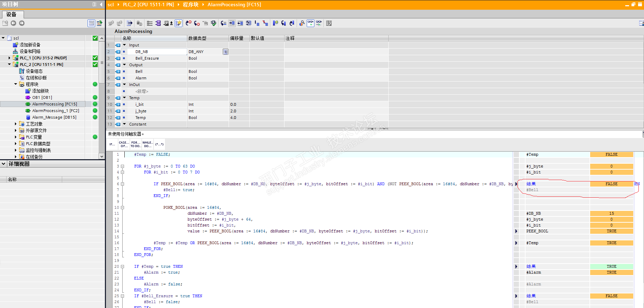Toggle the green checkbox beside PLC_1
Image resolution: width=644 pixels, height=308 pixels.
tap(95, 58)
